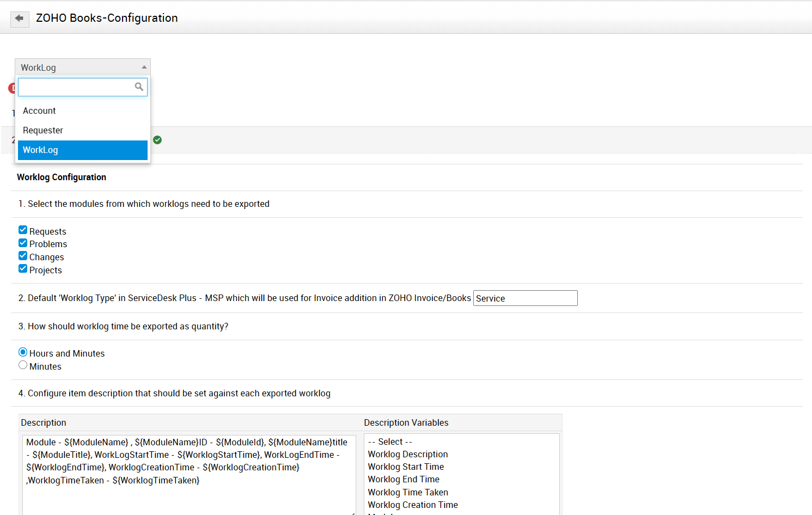Viewport: 812px width, 515px height.
Task: Pick Worklog Description from variables list
Action: point(408,455)
